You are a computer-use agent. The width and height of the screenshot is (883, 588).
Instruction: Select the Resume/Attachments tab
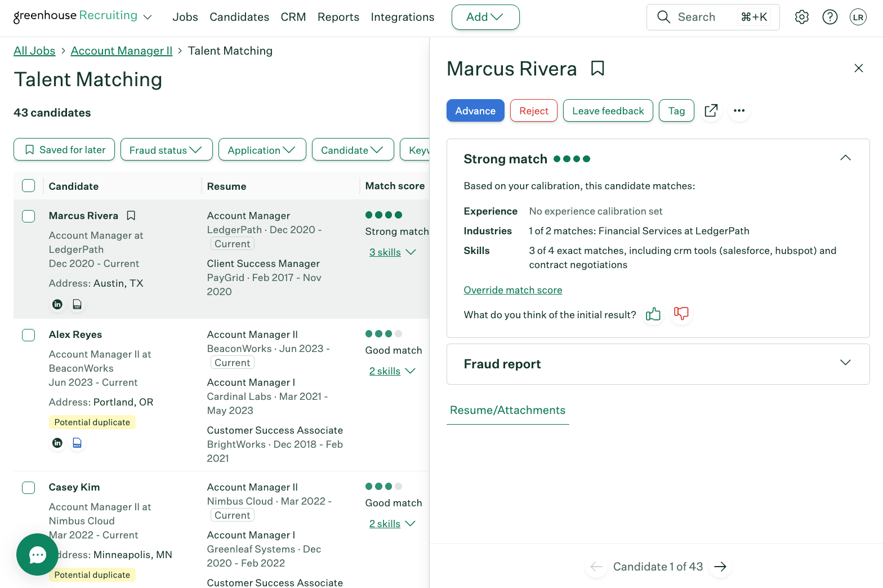pyautogui.click(x=507, y=411)
